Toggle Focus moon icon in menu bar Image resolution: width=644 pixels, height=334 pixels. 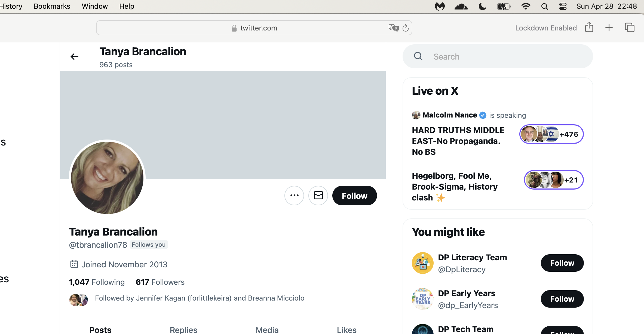click(482, 6)
